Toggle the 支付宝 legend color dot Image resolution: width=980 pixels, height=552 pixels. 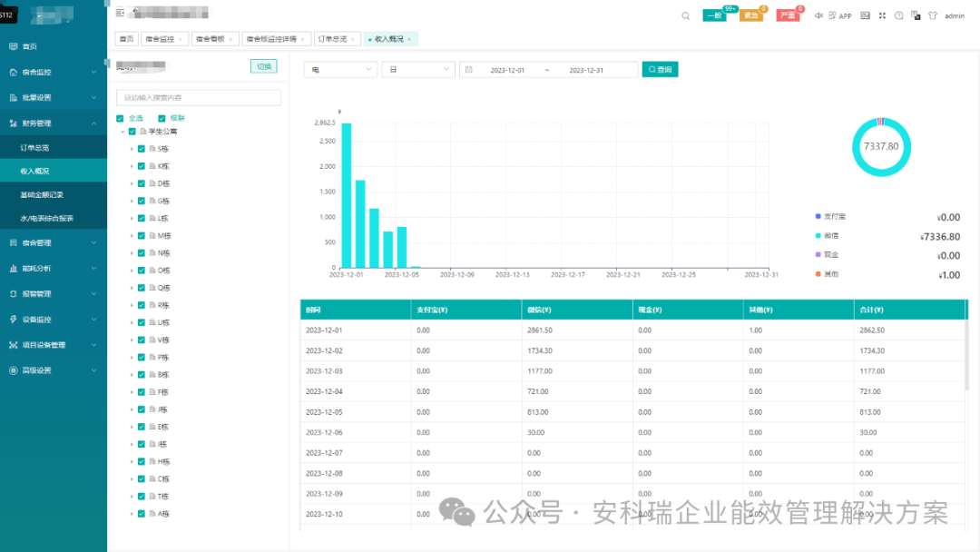click(x=818, y=216)
